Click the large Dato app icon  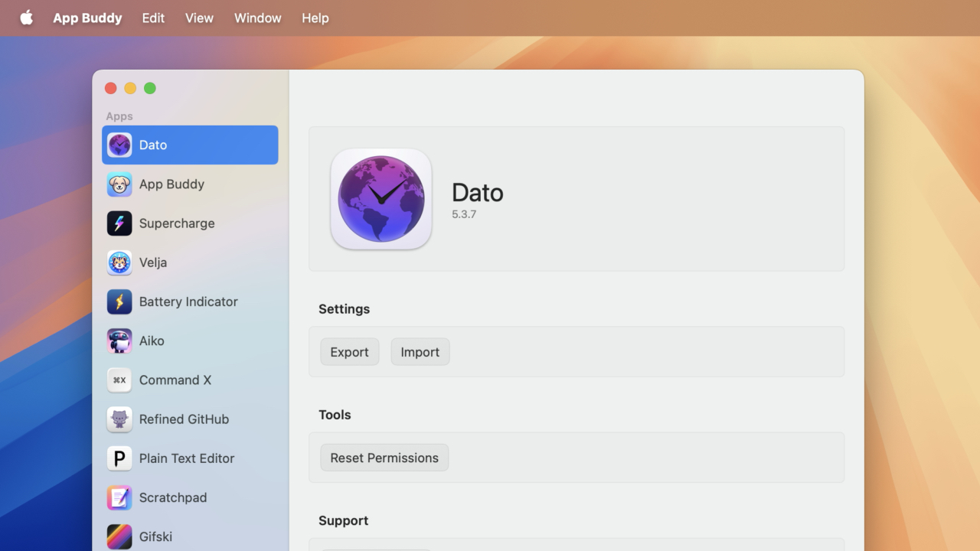click(381, 199)
